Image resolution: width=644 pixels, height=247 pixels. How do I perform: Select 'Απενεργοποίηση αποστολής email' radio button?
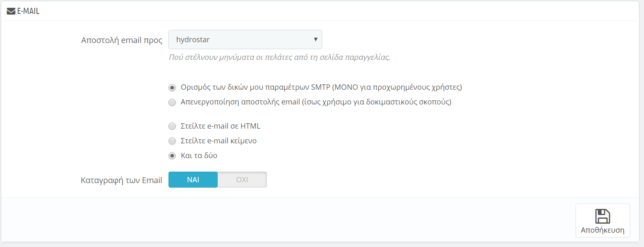point(172,102)
